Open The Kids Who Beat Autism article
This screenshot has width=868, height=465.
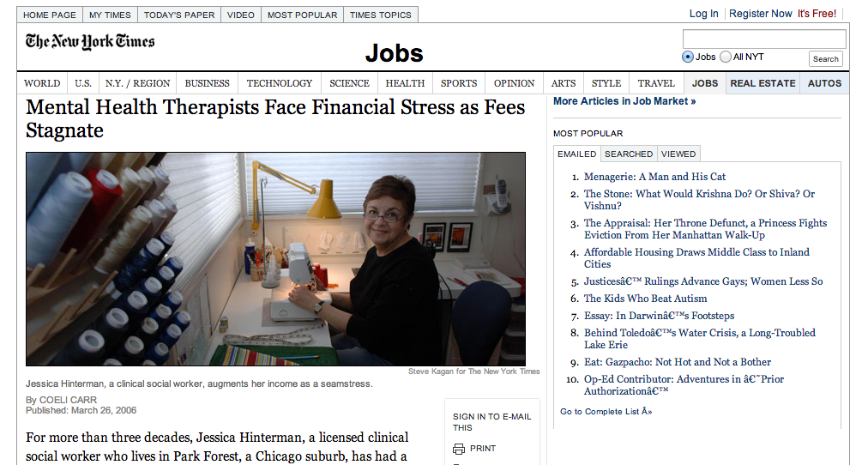pyautogui.click(x=646, y=299)
